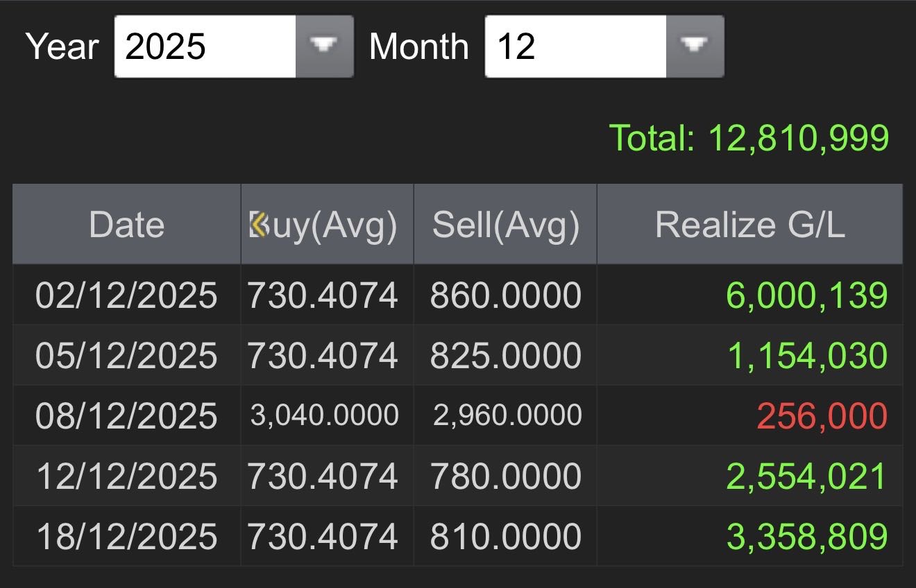Click the Year field showing 2025
This screenshot has width=916, height=588.
205,46
